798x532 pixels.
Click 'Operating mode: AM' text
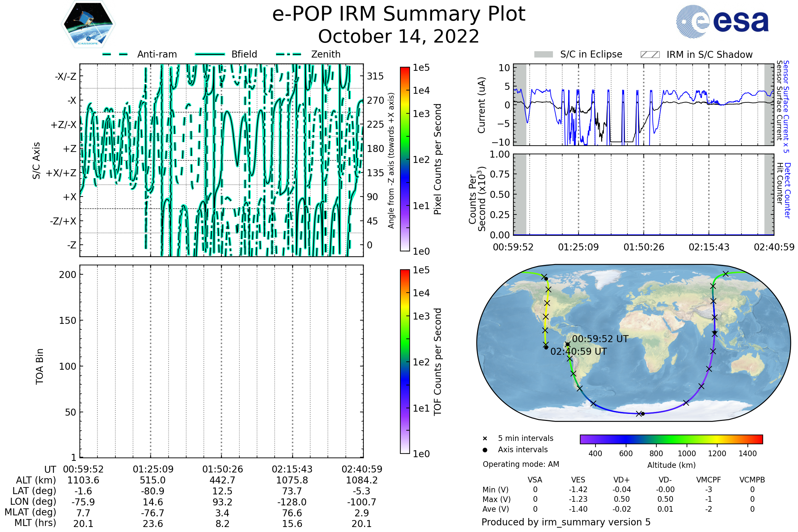pos(521,464)
